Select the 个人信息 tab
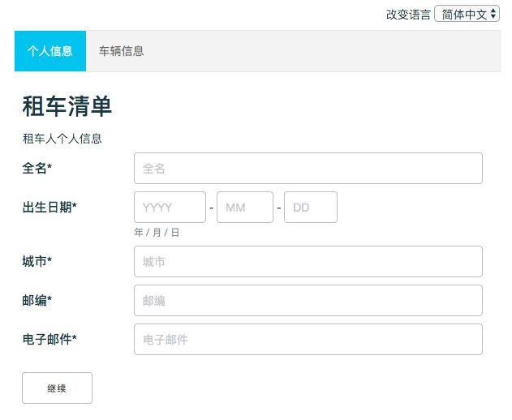Screen dimensions: 512x420 click(x=50, y=51)
